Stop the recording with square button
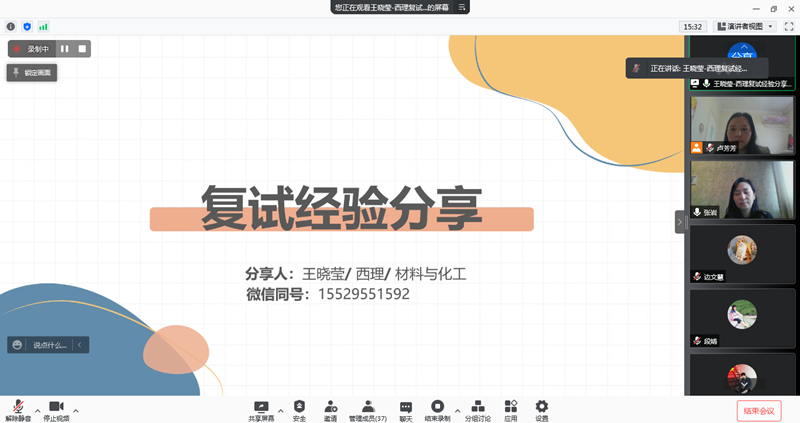 [x=82, y=48]
